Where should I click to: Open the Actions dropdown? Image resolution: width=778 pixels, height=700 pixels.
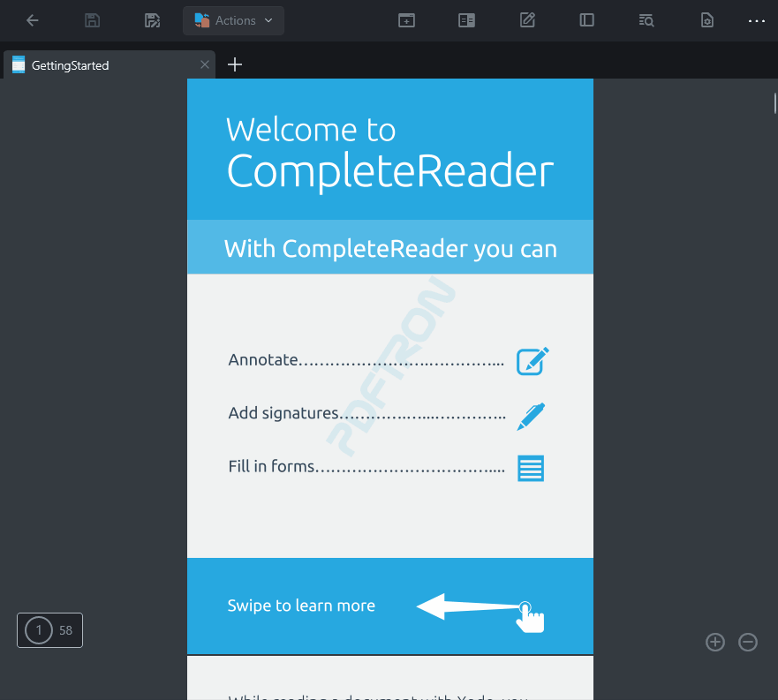tap(233, 20)
